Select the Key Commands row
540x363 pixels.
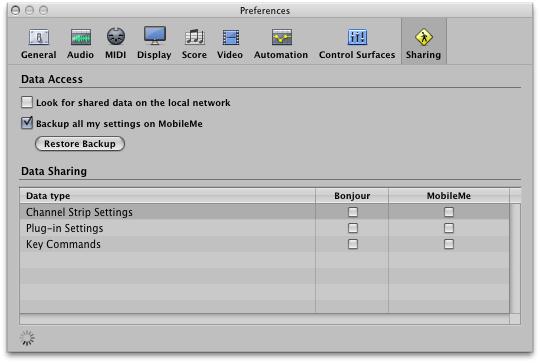point(264,244)
